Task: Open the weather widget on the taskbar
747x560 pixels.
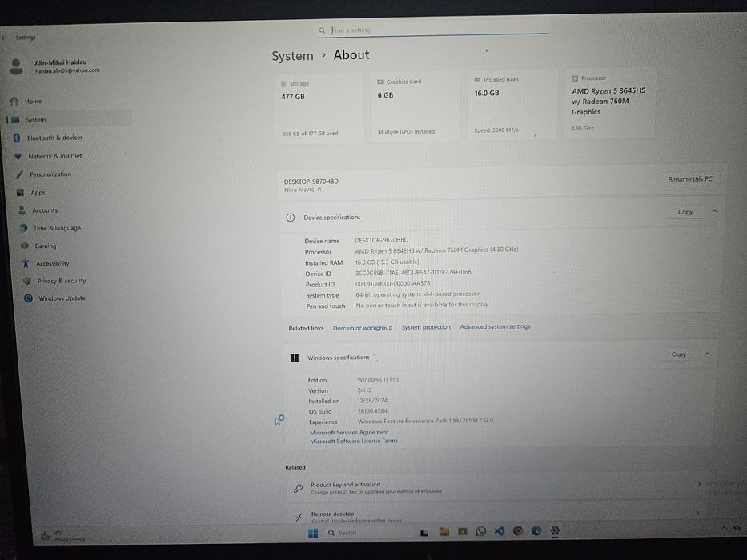Action: coord(63,536)
